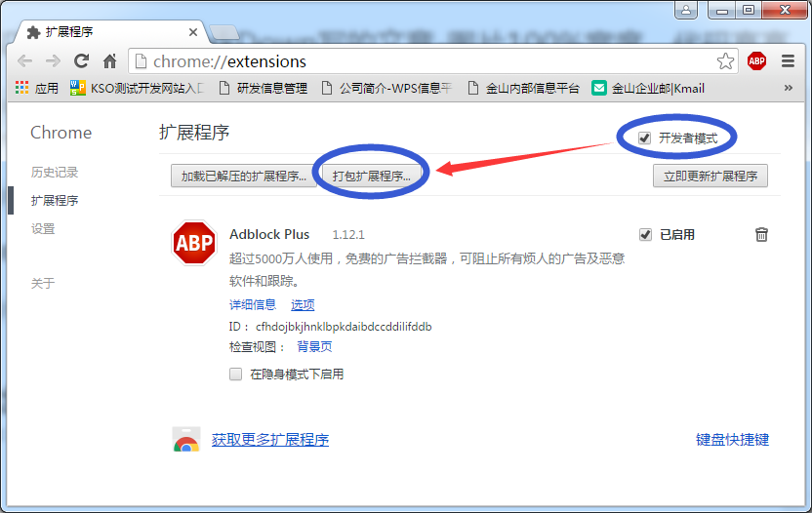Select 扩展程序 in the sidebar

55,200
